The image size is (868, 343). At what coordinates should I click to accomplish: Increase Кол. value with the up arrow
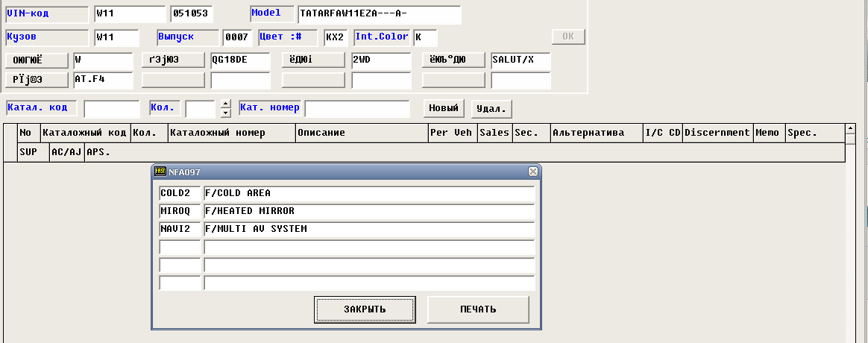click(x=226, y=104)
